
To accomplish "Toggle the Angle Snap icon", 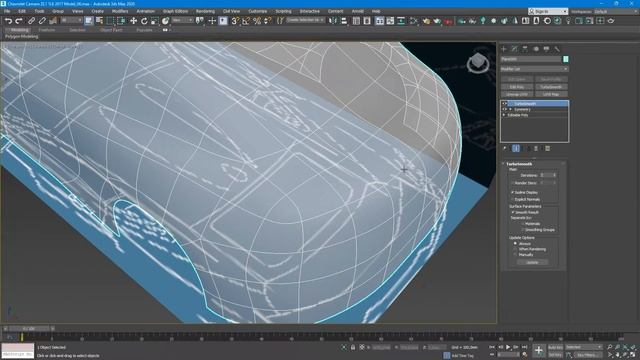I will coord(246,21).
